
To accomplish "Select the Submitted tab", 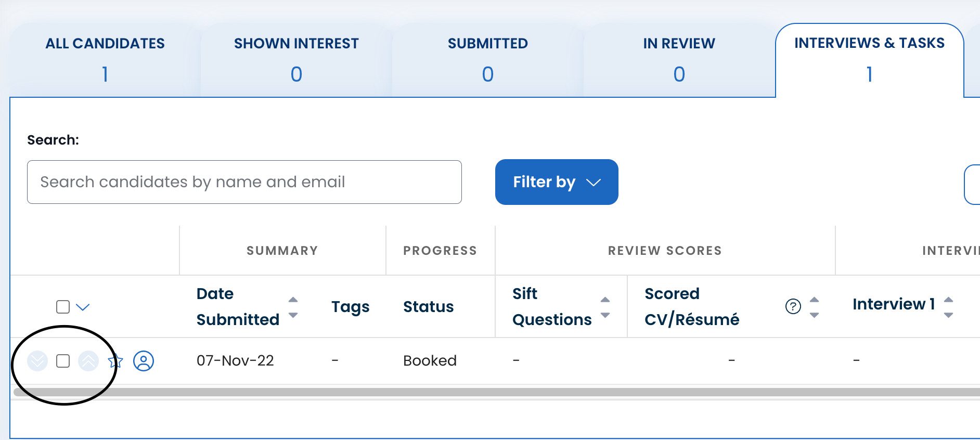I will (487, 58).
